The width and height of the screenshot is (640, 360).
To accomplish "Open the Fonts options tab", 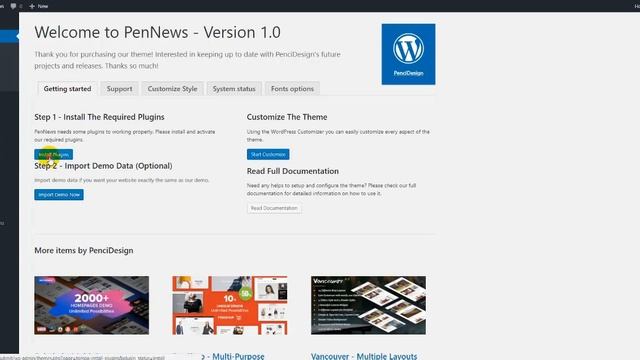I will [x=292, y=89].
